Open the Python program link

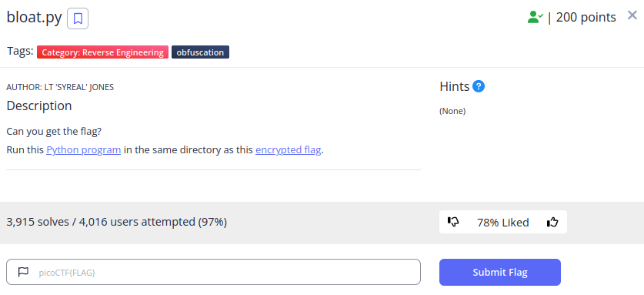[x=83, y=149]
